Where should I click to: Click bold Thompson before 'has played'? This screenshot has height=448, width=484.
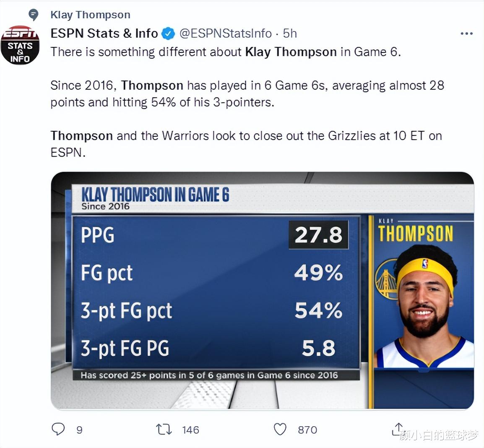pos(152,86)
